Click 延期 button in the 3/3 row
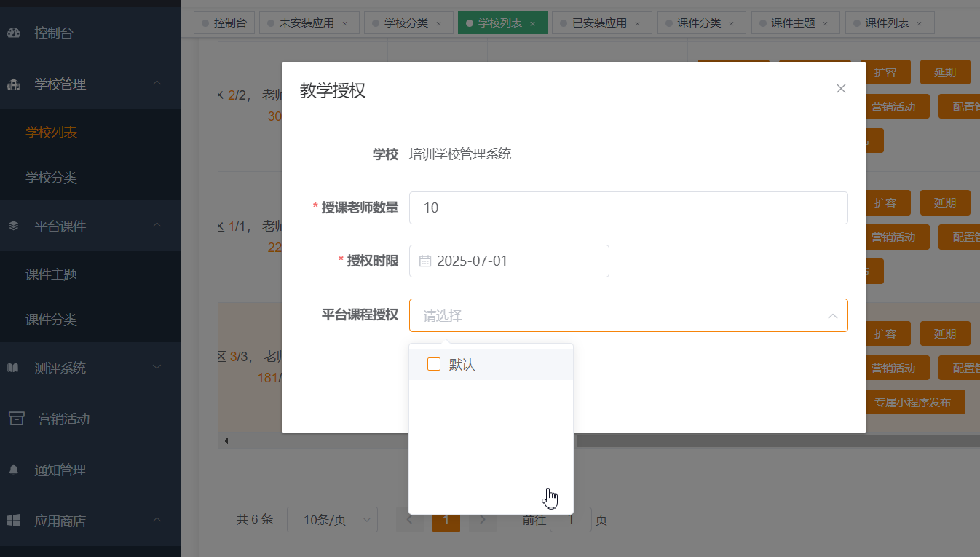Image resolution: width=980 pixels, height=557 pixels. (x=945, y=333)
